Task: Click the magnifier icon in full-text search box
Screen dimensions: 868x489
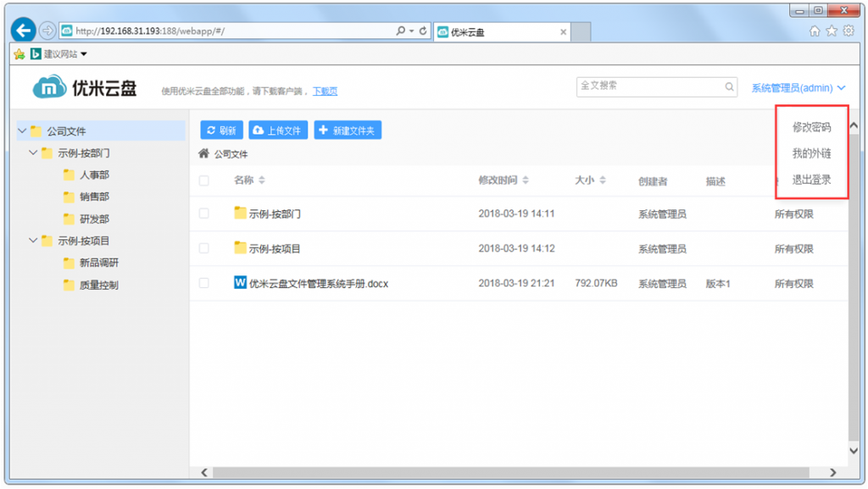Action: (x=729, y=86)
